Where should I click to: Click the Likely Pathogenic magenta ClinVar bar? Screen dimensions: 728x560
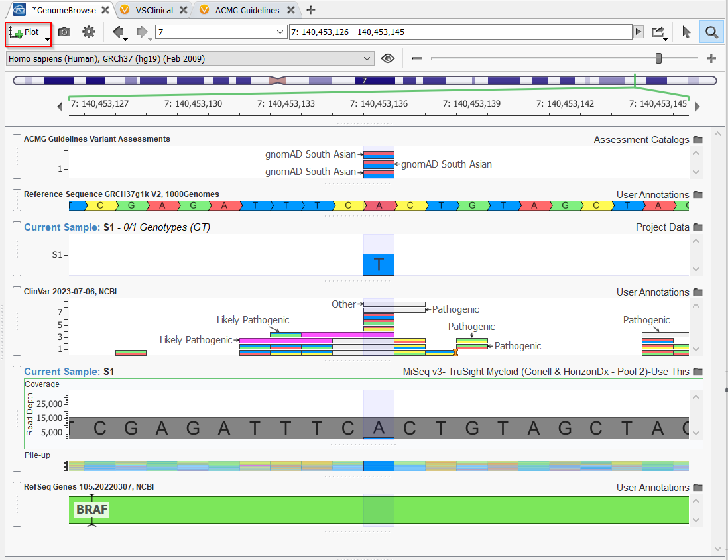(x=286, y=341)
